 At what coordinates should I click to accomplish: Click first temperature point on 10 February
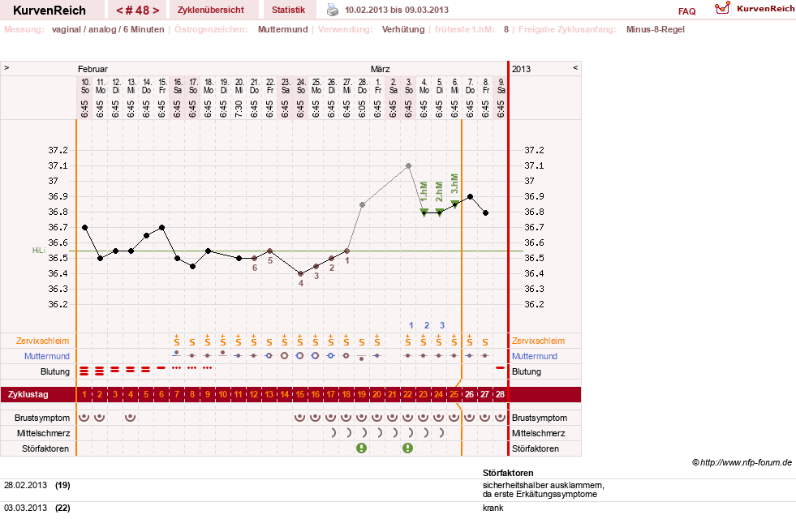pyautogui.click(x=84, y=228)
